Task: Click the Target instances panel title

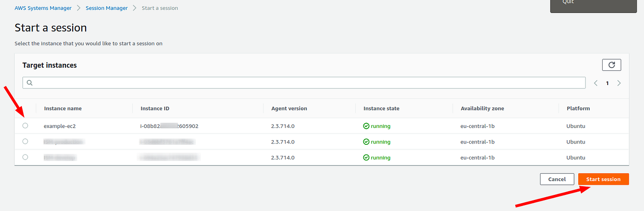Action: click(x=50, y=65)
